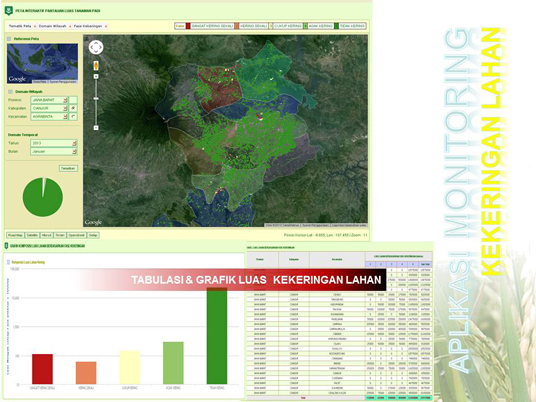Click the Sangat Kering Sekali legend label
This screenshot has width=536, height=402.
pyautogui.click(x=212, y=26)
